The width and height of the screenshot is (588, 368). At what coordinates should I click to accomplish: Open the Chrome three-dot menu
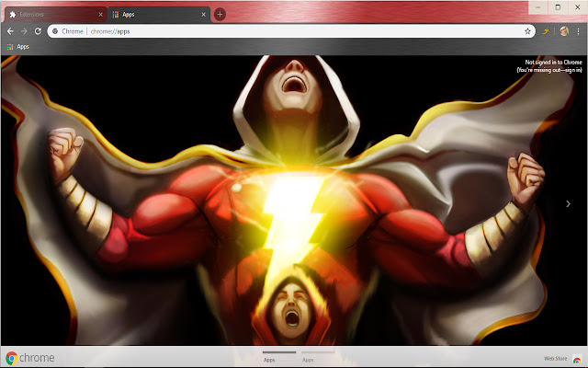pyautogui.click(x=578, y=31)
